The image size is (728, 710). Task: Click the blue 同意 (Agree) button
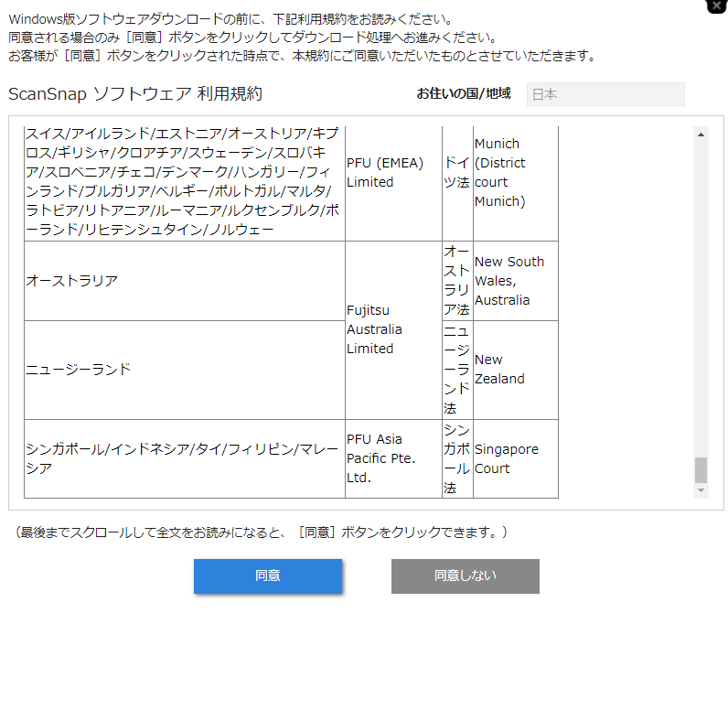pyautogui.click(x=268, y=576)
